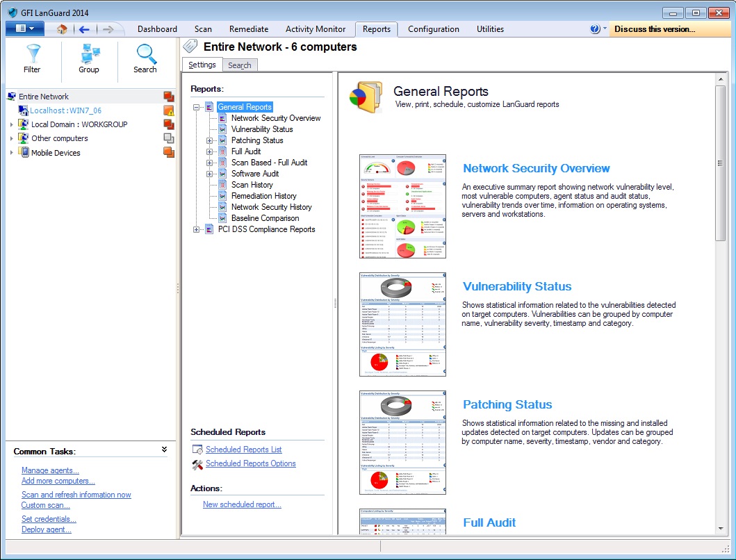Open the Vulnerability Status report heading
The image size is (736, 560).
click(x=517, y=286)
